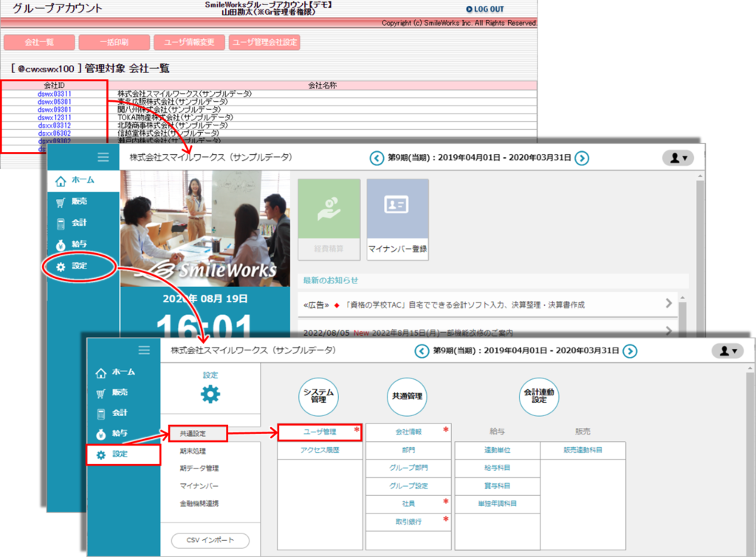Go to next fiscal period in settings window
This screenshot has width=756, height=557.
tap(630, 350)
